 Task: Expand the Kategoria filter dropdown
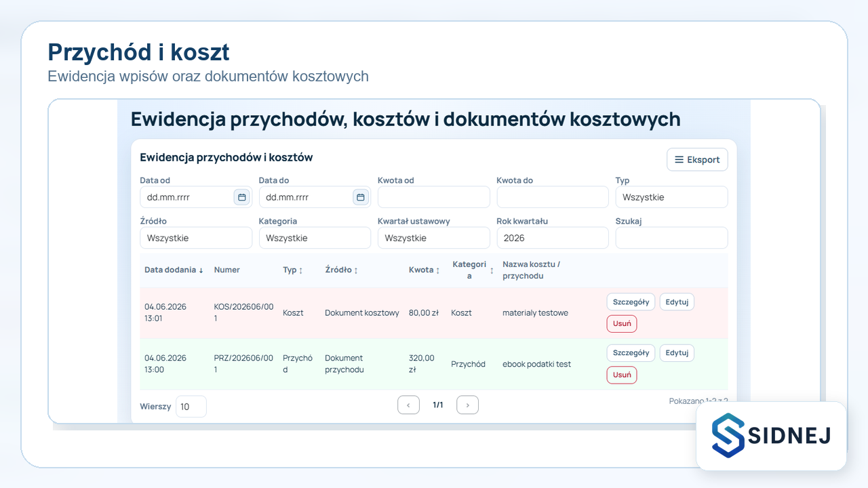[x=315, y=238]
